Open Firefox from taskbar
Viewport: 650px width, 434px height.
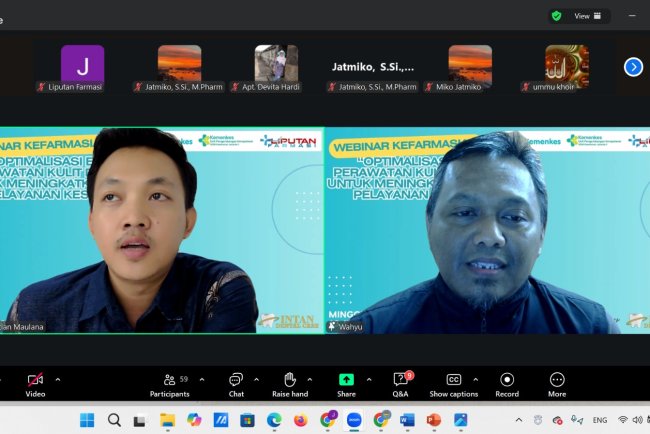[x=301, y=420]
